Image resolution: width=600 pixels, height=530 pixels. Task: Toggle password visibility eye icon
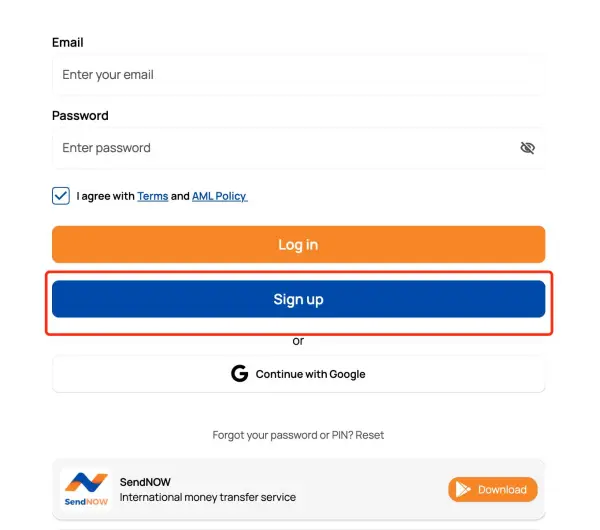coord(528,148)
